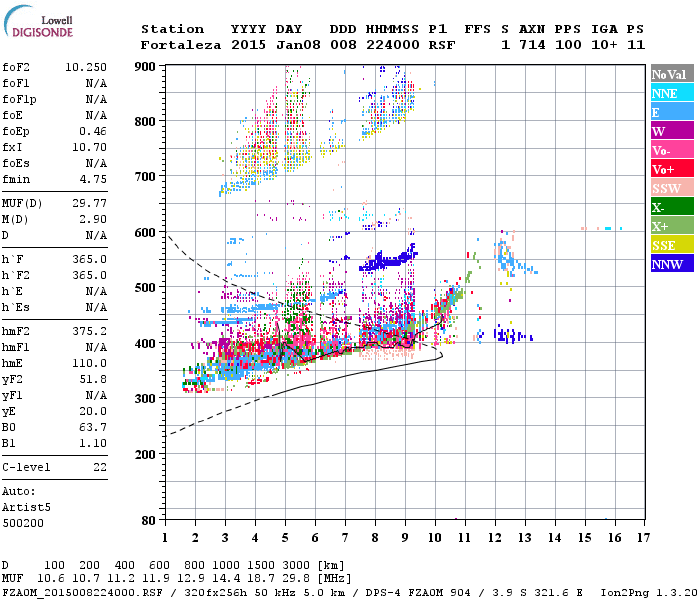Select the Vo- pink legend swatch

tap(672, 150)
